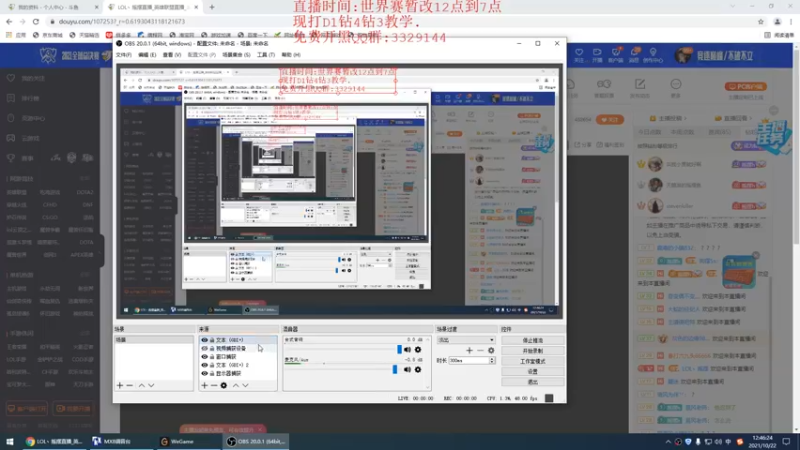This screenshot has height=450, width=800.
Task: Click the OBS preview canvas
Action: tap(339, 191)
